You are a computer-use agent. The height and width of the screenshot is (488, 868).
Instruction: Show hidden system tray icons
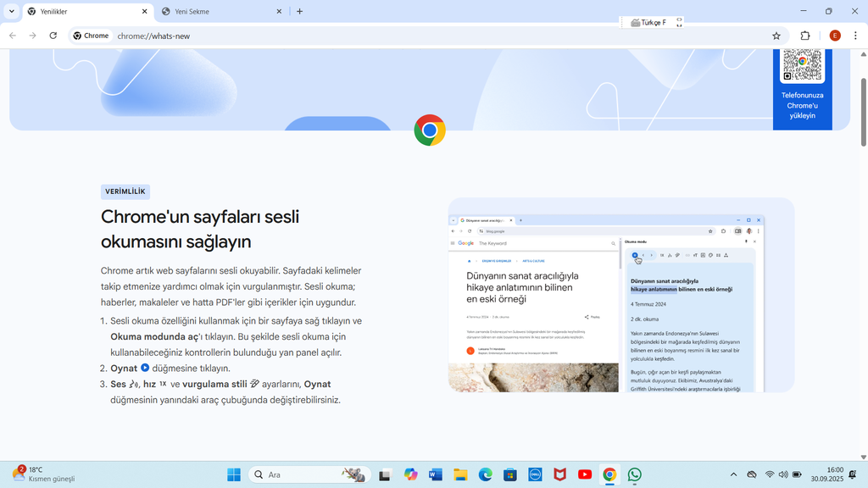point(733,474)
